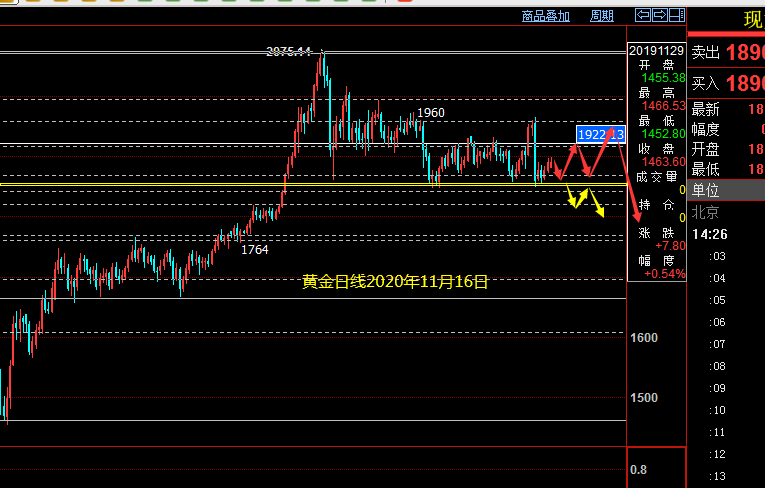Open the 商品叠加 overlay link
This screenshot has width=765, height=488.
pyautogui.click(x=545, y=16)
